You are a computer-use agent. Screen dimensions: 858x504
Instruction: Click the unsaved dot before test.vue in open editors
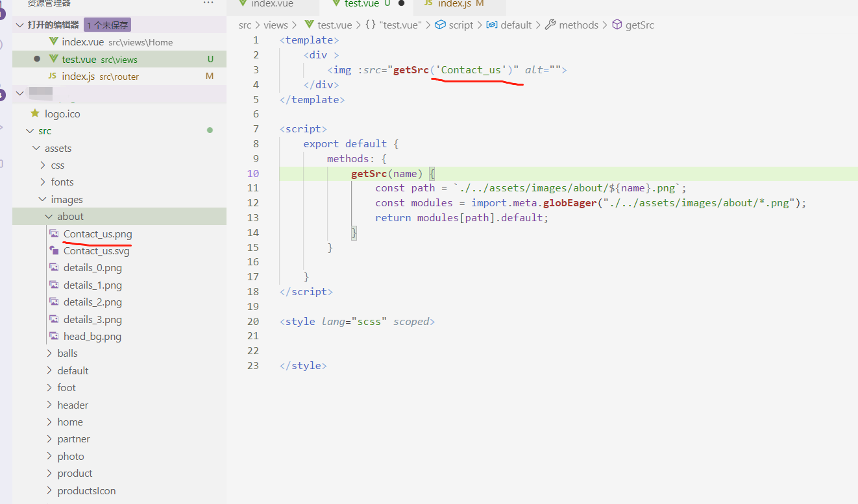click(37, 59)
